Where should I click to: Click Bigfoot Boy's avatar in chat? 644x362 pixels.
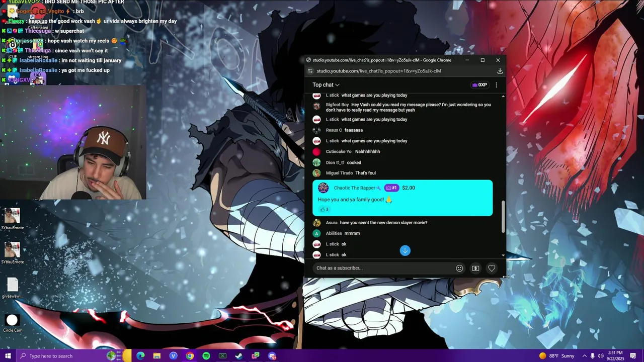316,106
